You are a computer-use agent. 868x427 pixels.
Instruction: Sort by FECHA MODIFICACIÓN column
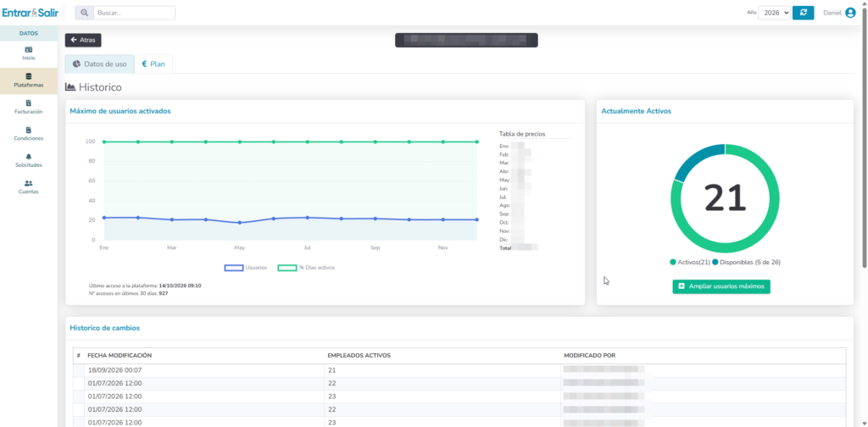pyautogui.click(x=120, y=355)
